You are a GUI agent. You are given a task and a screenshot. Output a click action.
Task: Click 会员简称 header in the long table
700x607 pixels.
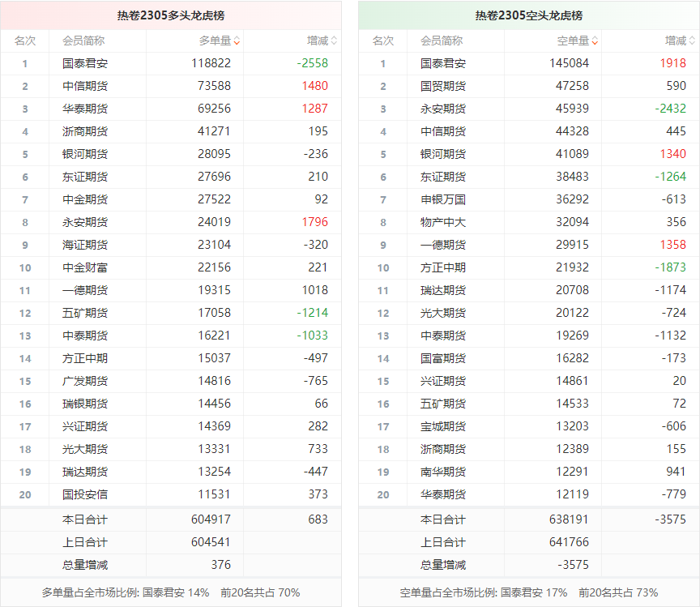(x=83, y=41)
